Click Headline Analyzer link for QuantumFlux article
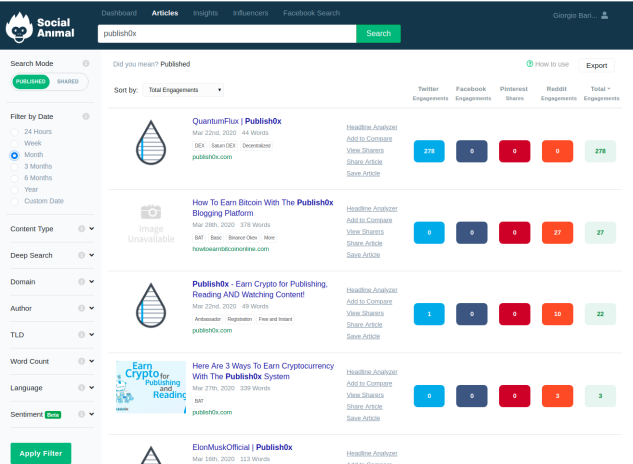633x464 pixels. pos(372,127)
